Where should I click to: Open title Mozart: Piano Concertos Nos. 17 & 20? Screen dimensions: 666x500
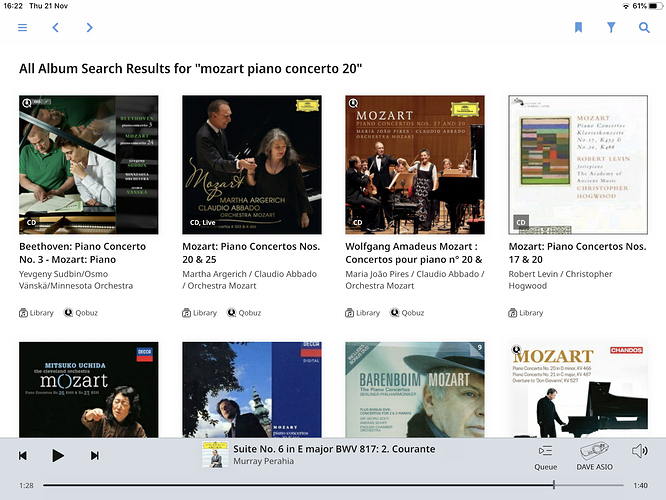pos(577,253)
